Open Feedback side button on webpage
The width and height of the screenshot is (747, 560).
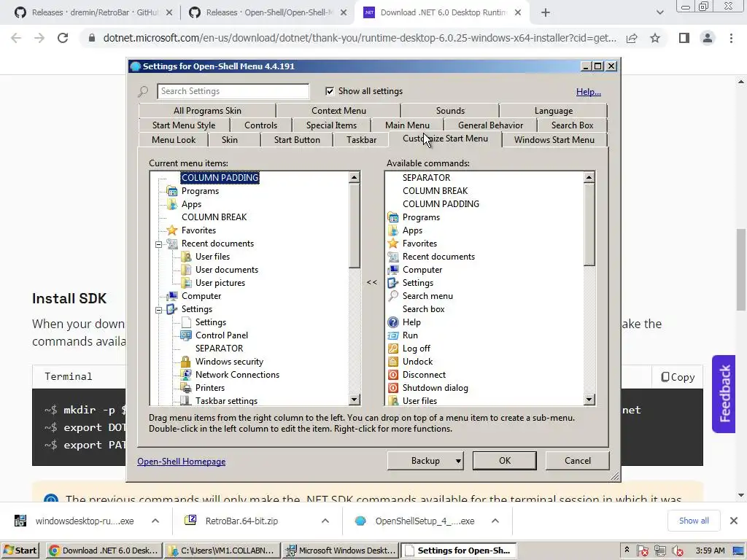724,394
